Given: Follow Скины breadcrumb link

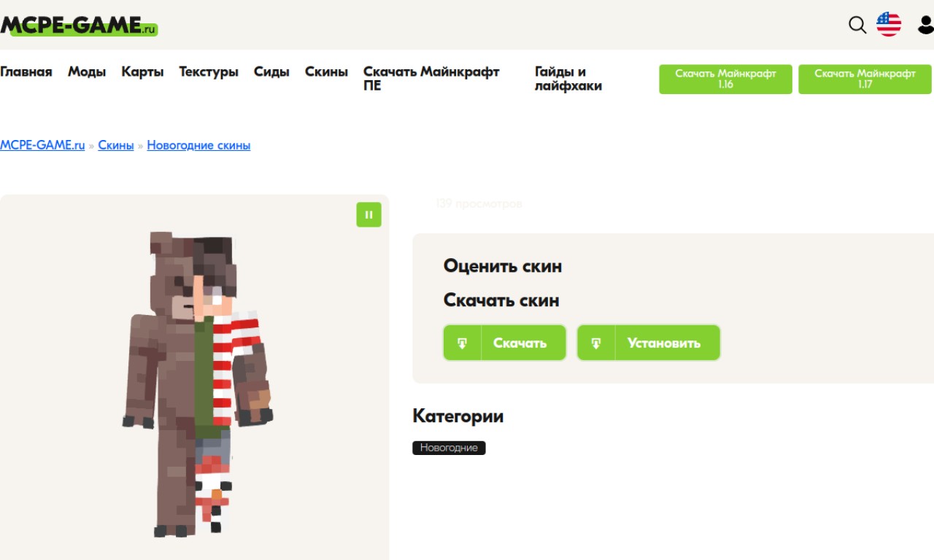Looking at the screenshot, I should [116, 145].
